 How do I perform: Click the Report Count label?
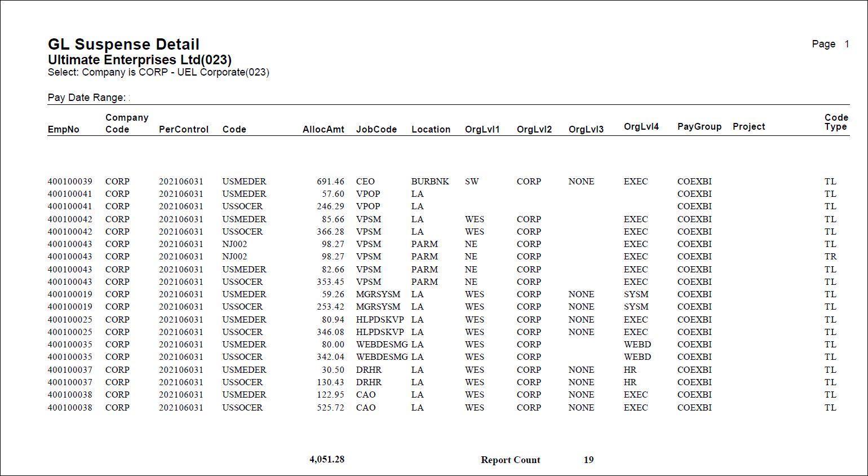(x=511, y=460)
